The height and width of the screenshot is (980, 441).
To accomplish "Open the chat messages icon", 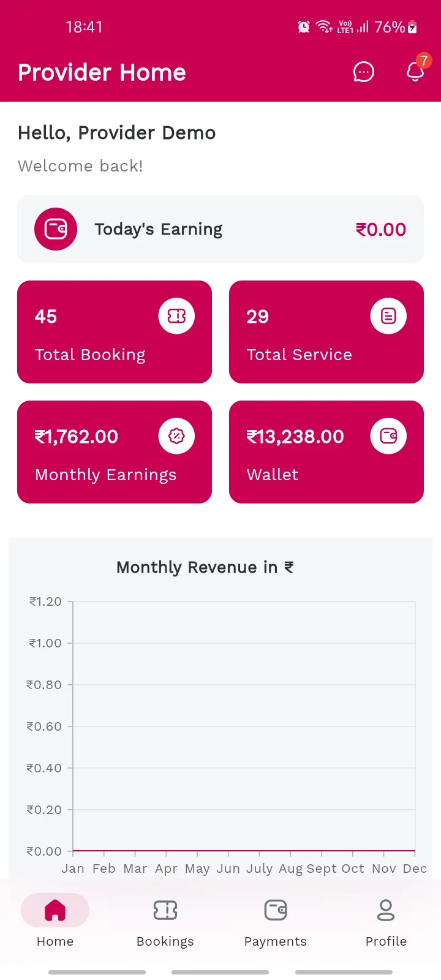I will point(364,72).
